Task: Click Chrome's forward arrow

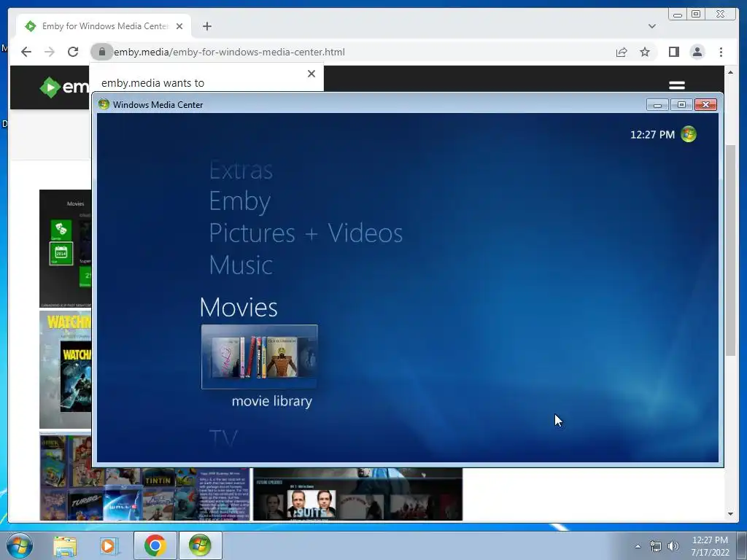Action: coord(50,52)
